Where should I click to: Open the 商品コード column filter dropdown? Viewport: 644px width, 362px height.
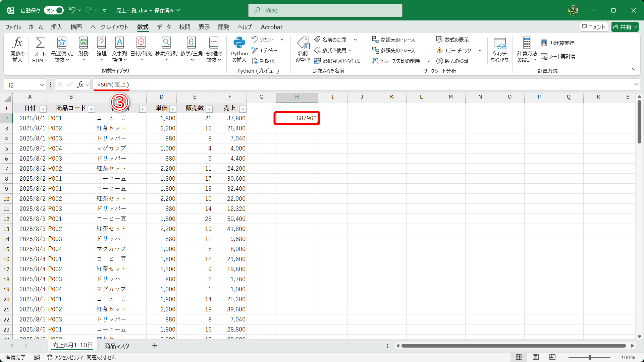tap(91, 109)
